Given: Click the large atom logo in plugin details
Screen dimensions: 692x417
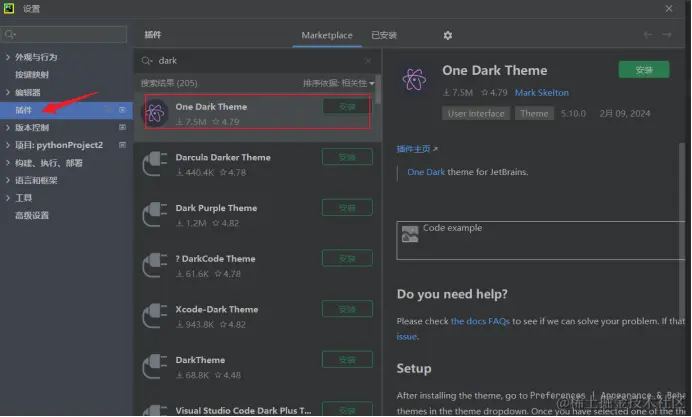Looking at the screenshot, I should pos(414,79).
